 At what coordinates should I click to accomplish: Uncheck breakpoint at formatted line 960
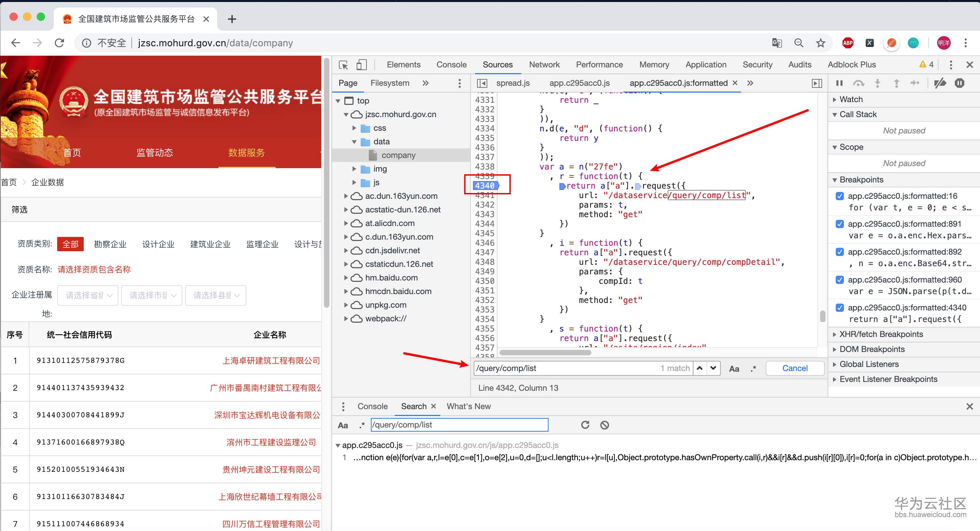click(839, 280)
